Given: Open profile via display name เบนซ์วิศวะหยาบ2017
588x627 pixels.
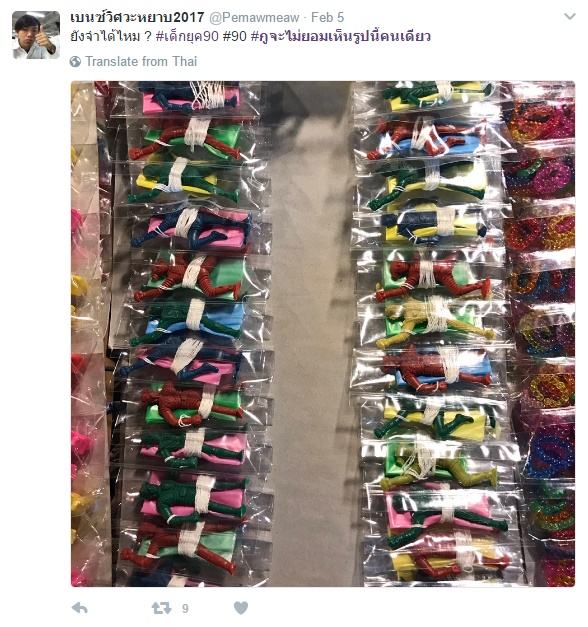Looking at the screenshot, I should pyautogui.click(x=137, y=17).
